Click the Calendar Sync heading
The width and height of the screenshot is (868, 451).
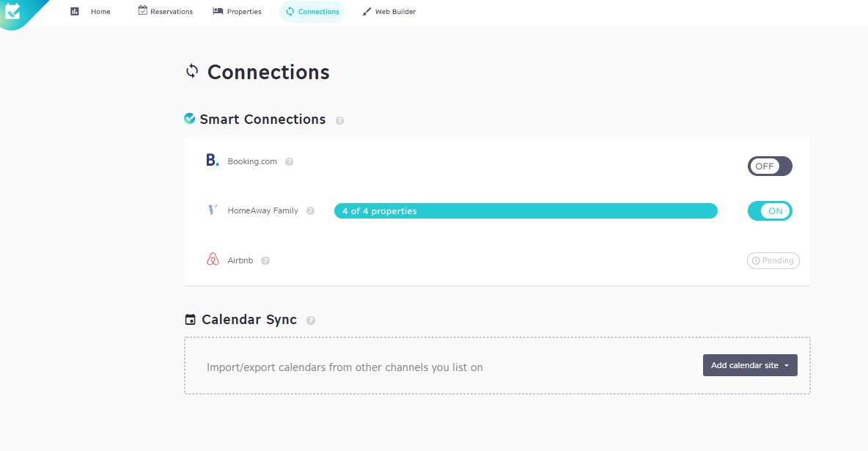point(249,320)
